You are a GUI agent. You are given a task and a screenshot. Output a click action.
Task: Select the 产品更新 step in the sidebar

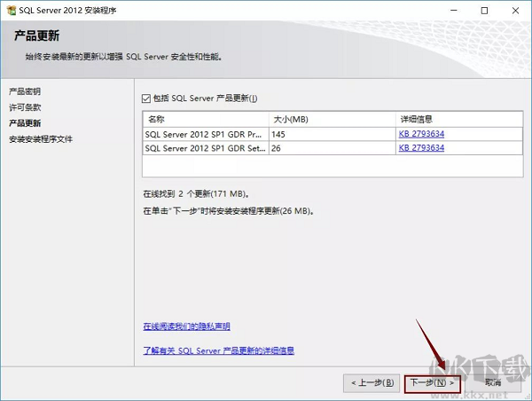pyautogui.click(x=25, y=123)
